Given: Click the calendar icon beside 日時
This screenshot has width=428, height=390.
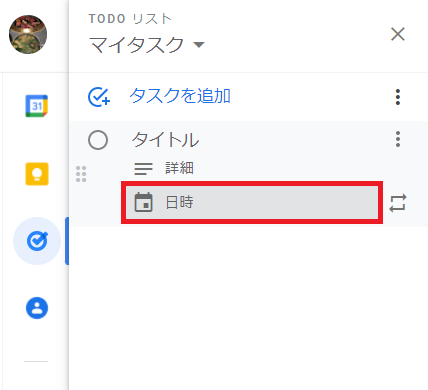Looking at the screenshot, I should [143, 202].
